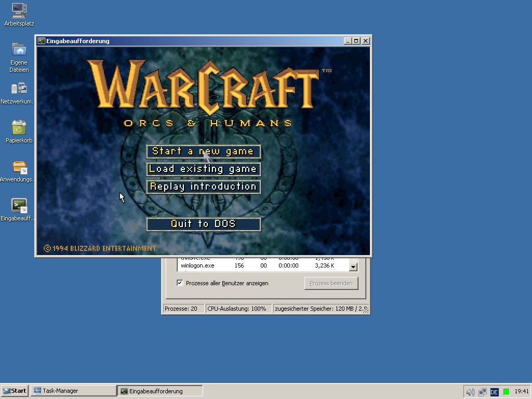The width and height of the screenshot is (532, 399).
Task: Switch to Task-Manager in the taskbar
Action: 74,391
